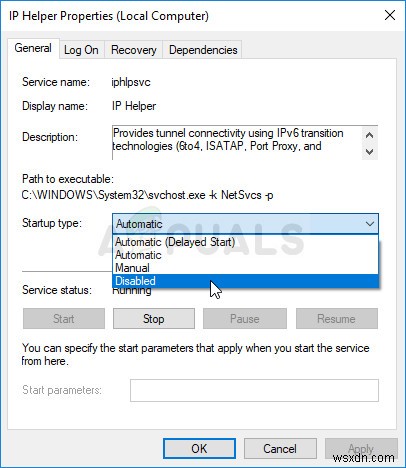The width and height of the screenshot is (406, 468).
Task: Collapse the Startup type dropdown arrow
Action: pos(369,224)
